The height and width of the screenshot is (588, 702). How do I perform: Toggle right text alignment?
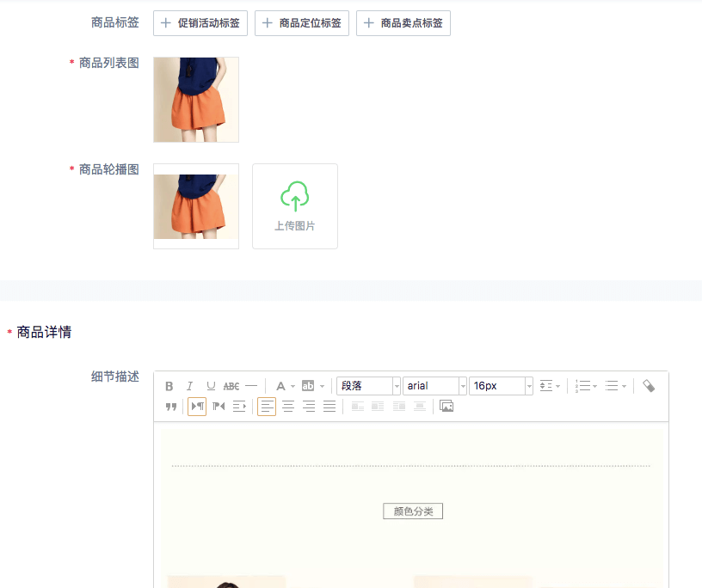(309, 407)
